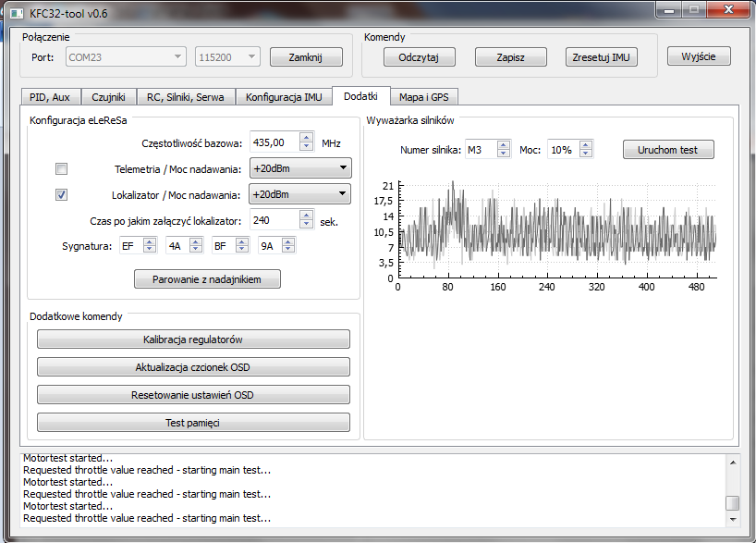Uncheck the Lokalizator checkbox
The width and height of the screenshot is (756, 543).
pyautogui.click(x=62, y=195)
